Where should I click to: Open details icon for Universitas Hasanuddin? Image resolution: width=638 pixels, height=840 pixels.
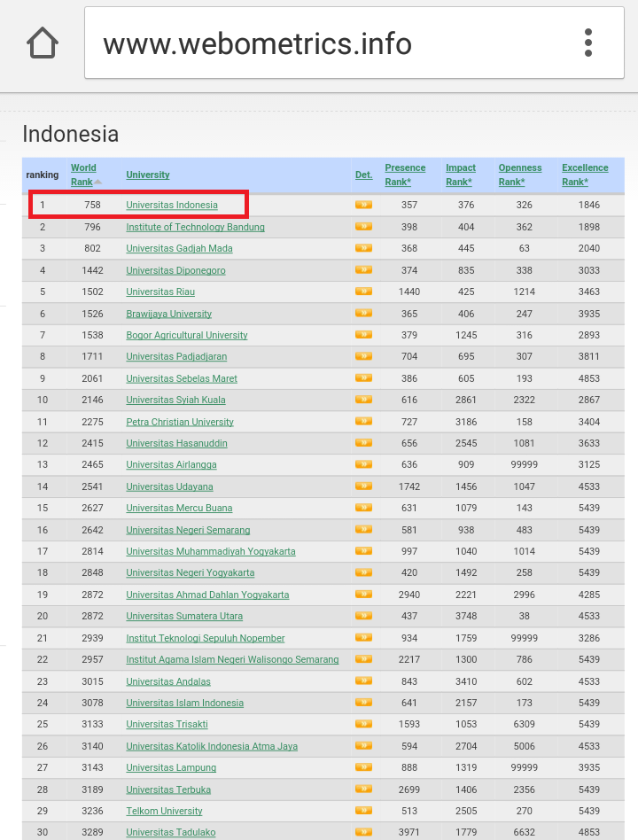363,443
